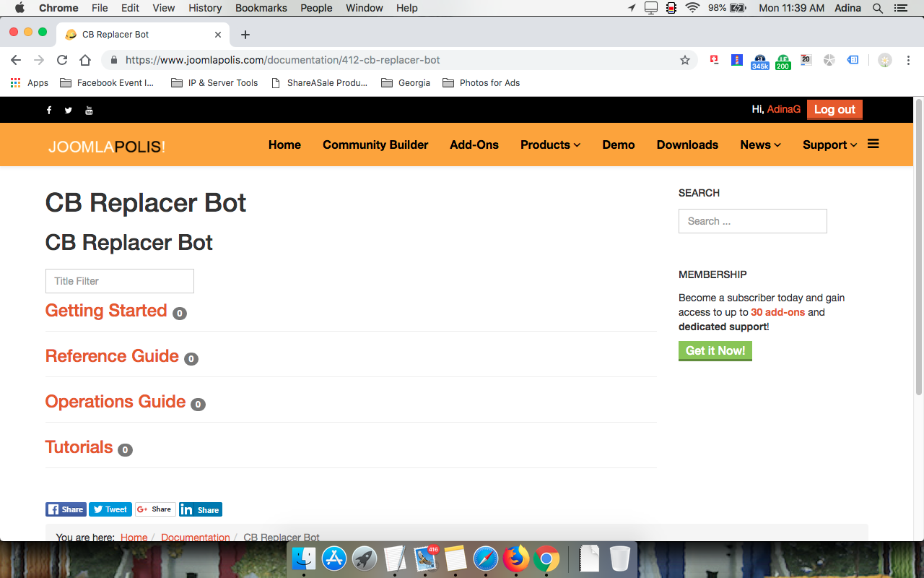Click the green Get it Now! button
Viewport: 924px width, 578px height.
[x=715, y=351]
